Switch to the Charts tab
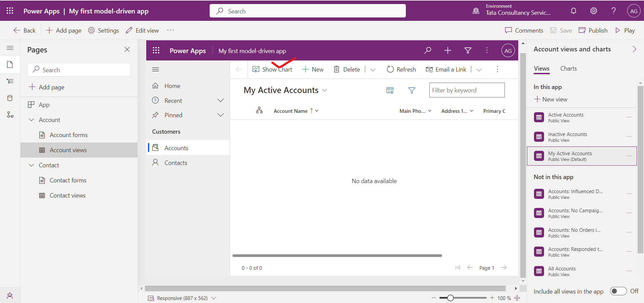The width and height of the screenshot is (644, 303). (x=568, y=68)
